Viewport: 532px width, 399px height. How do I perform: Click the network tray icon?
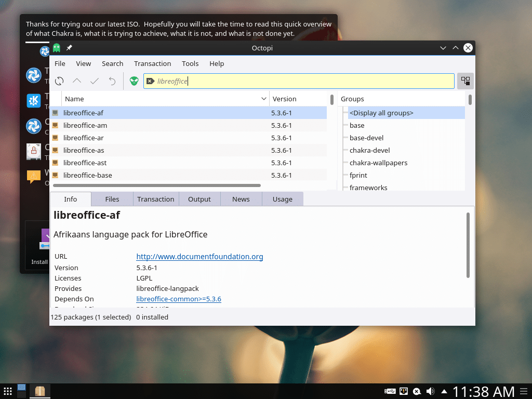(404, 391)
